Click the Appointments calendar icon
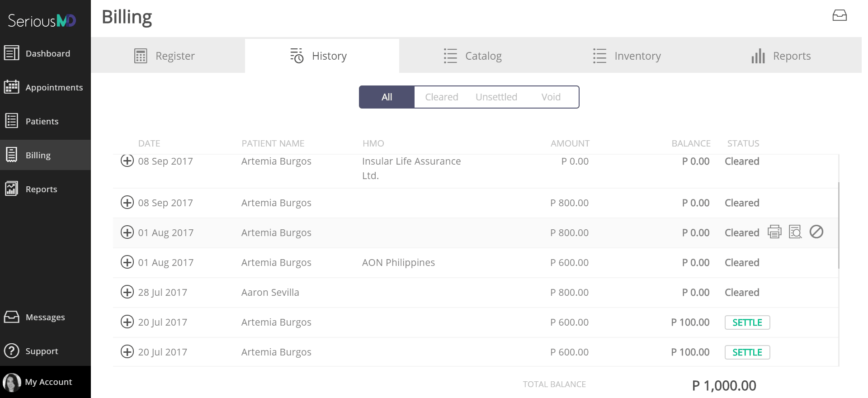This screenshot has height=398, width=868. pos(12,87)
